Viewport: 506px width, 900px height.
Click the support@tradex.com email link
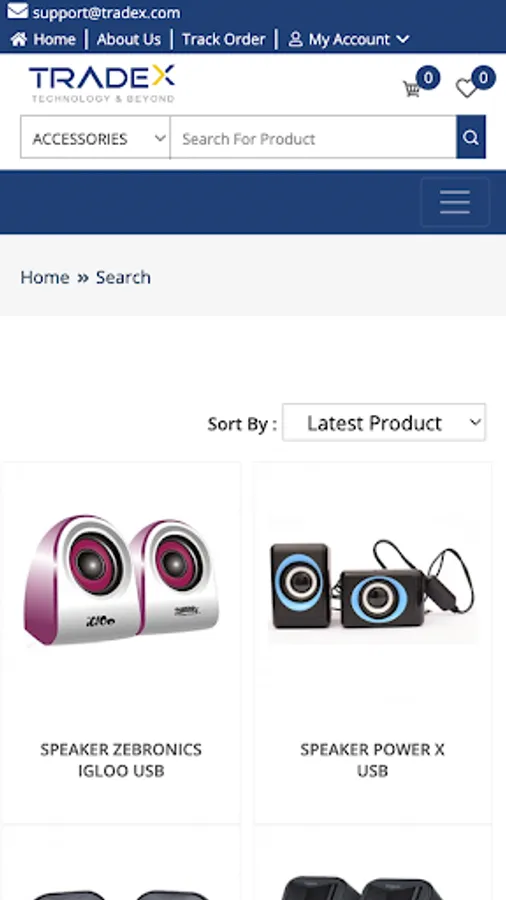point(106,12)
